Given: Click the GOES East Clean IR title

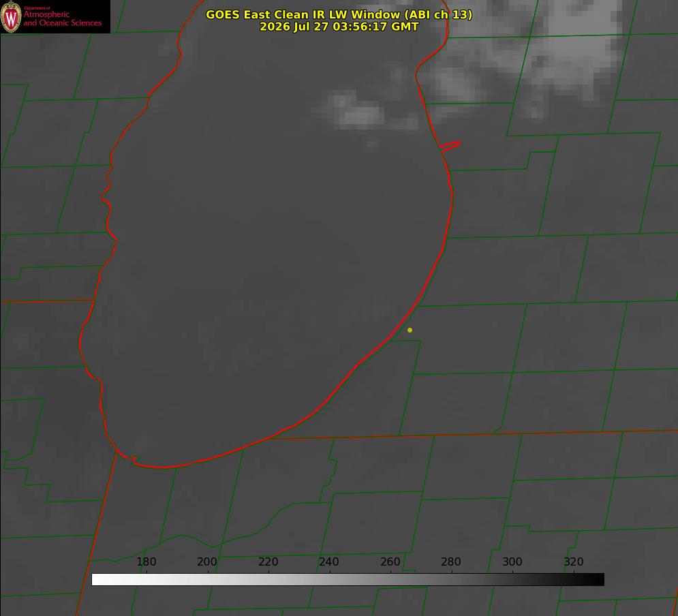Looking at the screenshot, I should pos(339,14).
